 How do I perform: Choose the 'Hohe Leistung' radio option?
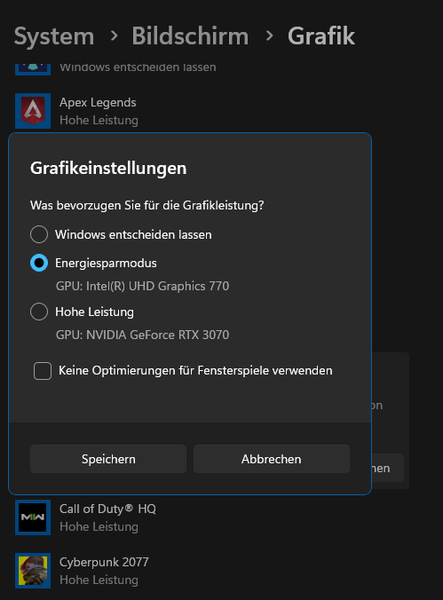39,311
